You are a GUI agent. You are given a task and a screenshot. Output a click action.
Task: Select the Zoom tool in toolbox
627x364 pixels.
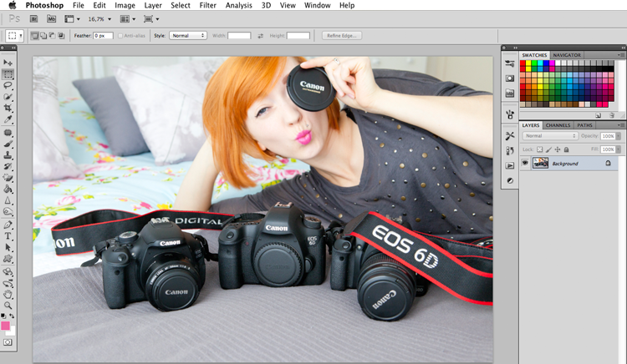pyautogui.click(x=8, y=306)
